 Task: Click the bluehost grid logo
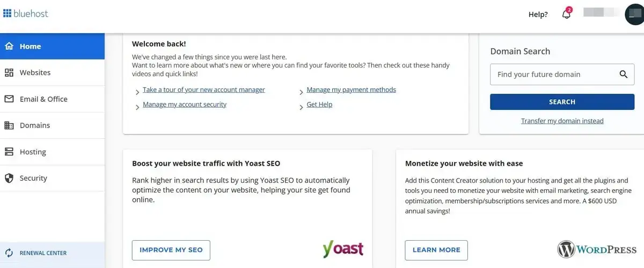point(7,13)
